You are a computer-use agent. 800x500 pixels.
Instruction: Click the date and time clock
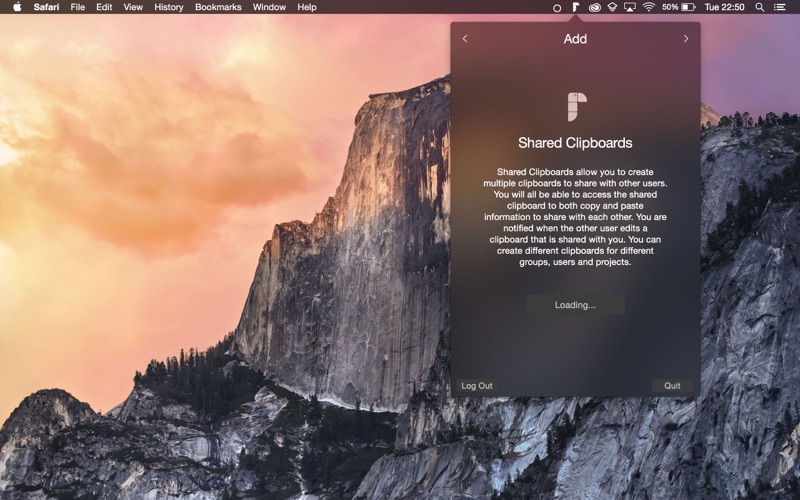(724, 7)
